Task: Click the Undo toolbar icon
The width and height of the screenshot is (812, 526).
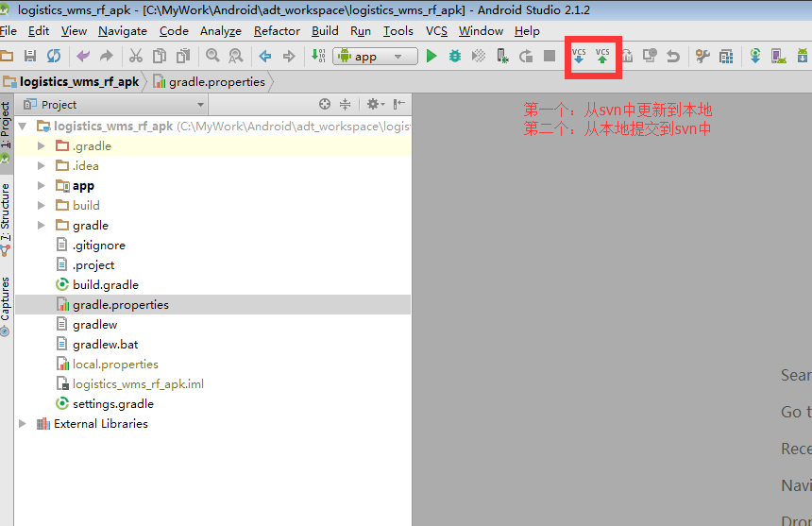Action: click(83, 56)
